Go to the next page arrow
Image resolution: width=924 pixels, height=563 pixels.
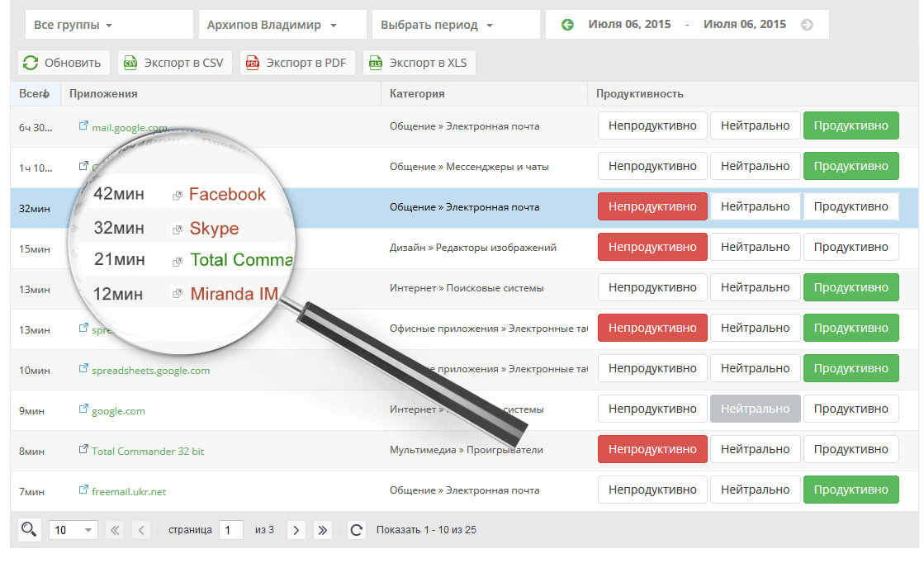pos(296,530)
